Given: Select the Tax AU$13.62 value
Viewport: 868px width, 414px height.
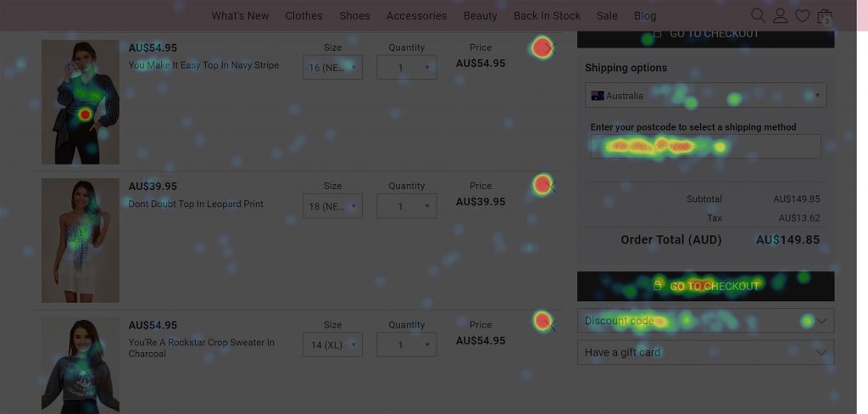Looking at the screenshot, I should click(798, 218).
